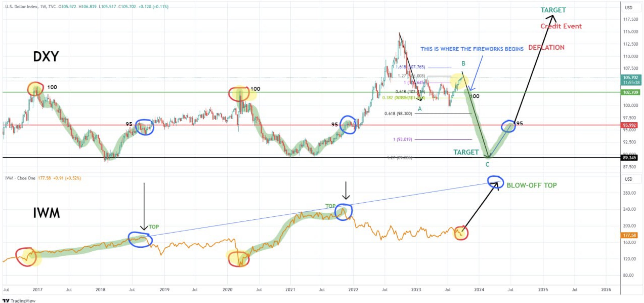This screenshot has width=644, height=303.
Task: Click the current price 105.702 axis label
Action: (630, 78)
